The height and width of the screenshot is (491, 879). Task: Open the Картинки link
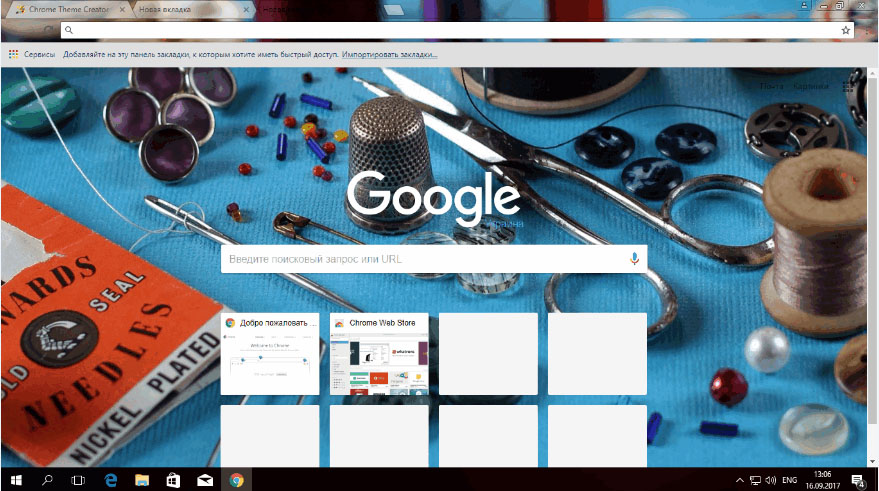coord(811,86)
